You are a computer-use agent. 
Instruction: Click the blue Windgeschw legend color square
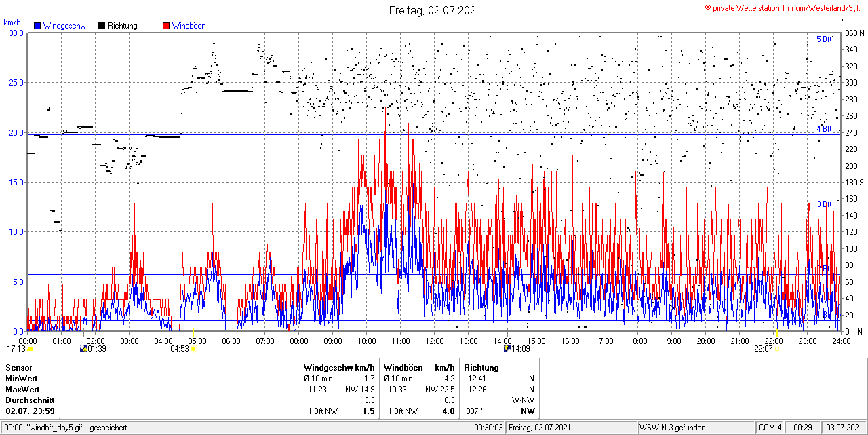(37, 26)
